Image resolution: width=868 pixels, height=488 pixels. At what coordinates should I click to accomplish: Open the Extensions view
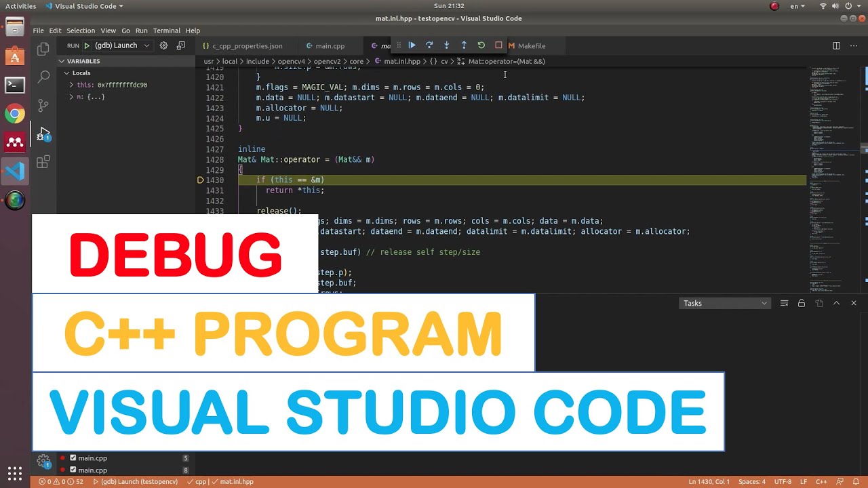(x=43, y=162)
